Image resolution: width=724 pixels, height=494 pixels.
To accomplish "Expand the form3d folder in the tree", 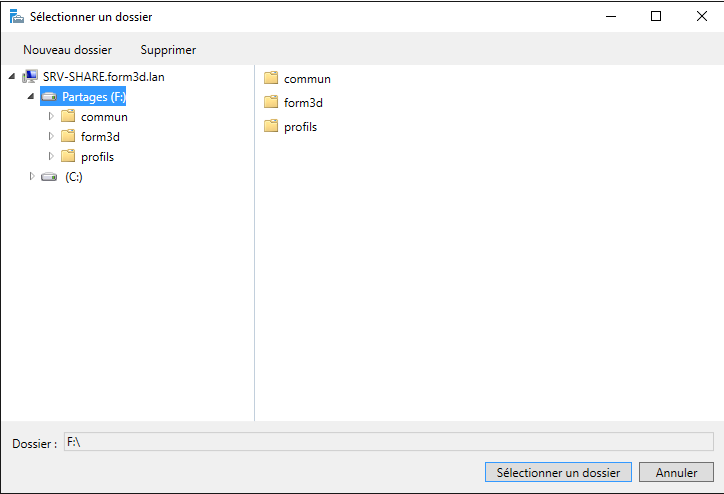I will click(51, 136).
